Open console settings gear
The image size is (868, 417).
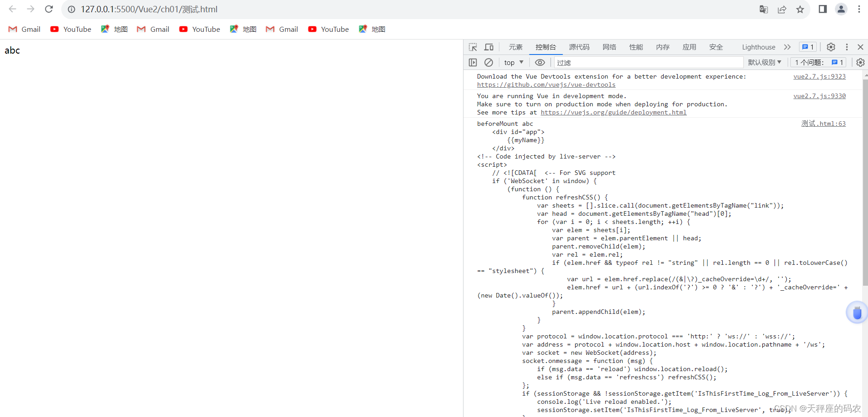click(860, 62)
